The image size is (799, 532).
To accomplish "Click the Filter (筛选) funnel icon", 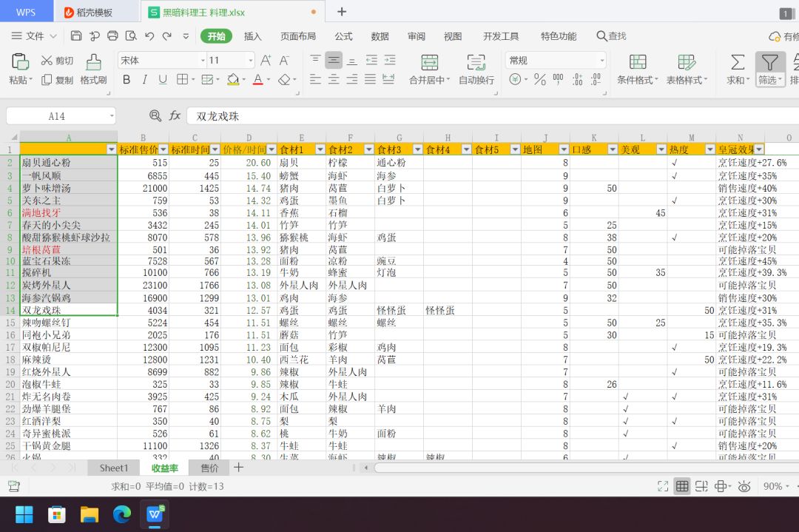I will point(769,62).
